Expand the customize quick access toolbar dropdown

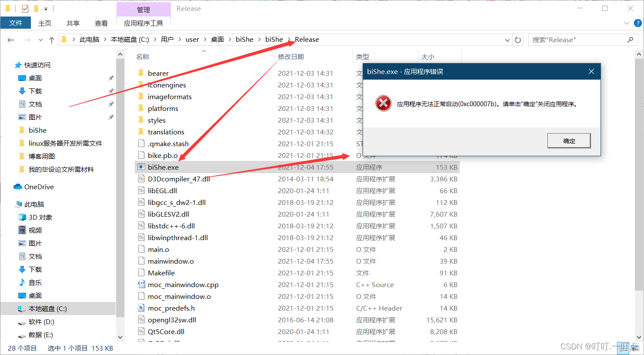pos(46,9)
